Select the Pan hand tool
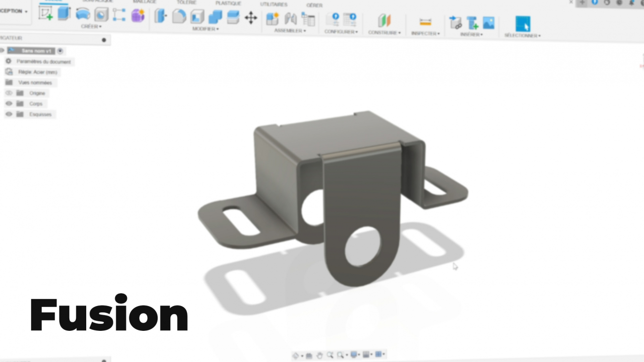Image resolution: width=644 pixels, height=362 pixels. 319,355
